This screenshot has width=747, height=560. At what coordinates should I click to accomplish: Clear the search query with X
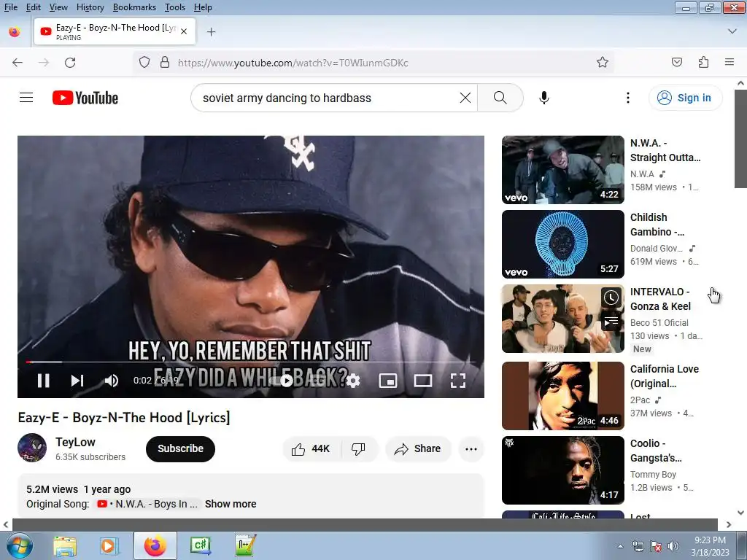(x=465, y=98)
